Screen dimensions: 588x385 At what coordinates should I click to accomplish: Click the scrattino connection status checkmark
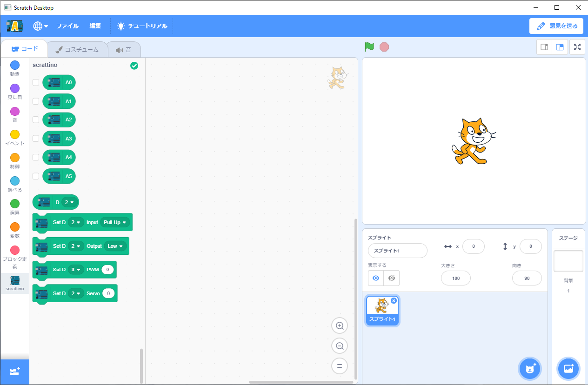click(x=134, y=66)
